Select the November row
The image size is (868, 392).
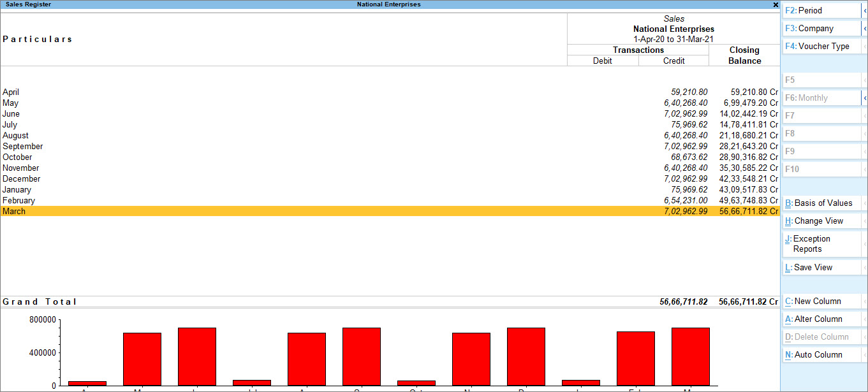pos(390,168)
